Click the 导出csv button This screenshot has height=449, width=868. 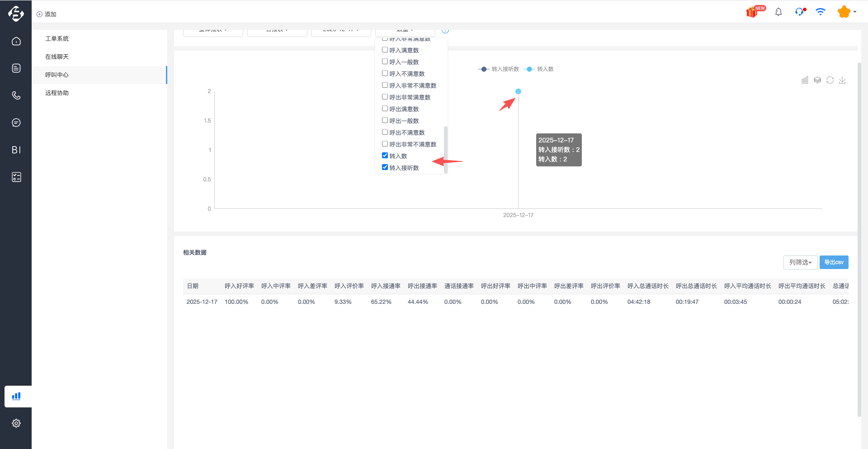click(x=834, y=262)
